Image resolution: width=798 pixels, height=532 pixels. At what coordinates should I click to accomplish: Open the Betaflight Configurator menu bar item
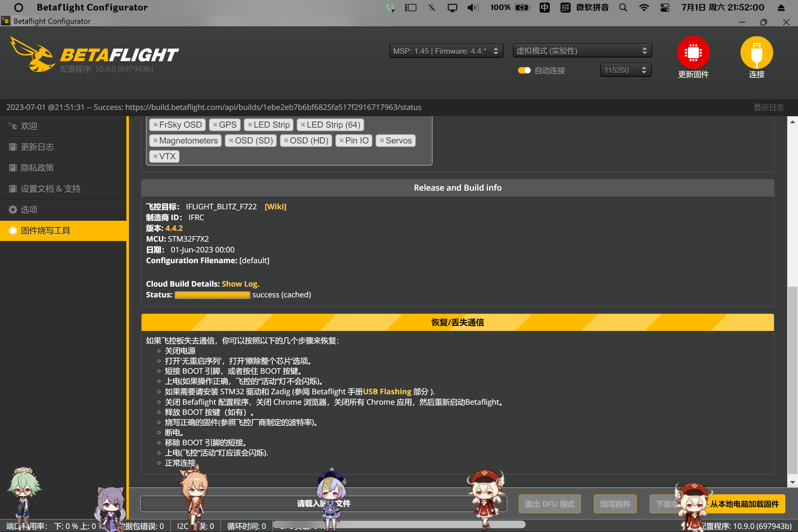pos(92,8)
